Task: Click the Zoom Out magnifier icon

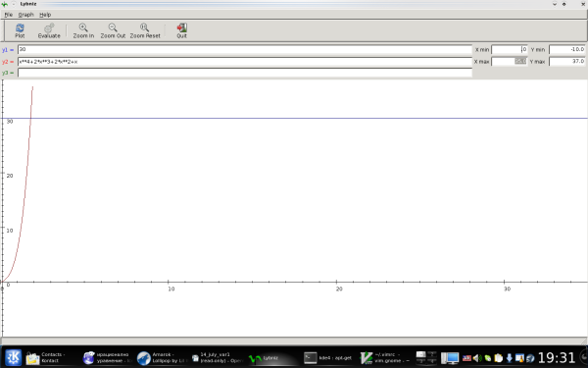Action: [113, 27]
